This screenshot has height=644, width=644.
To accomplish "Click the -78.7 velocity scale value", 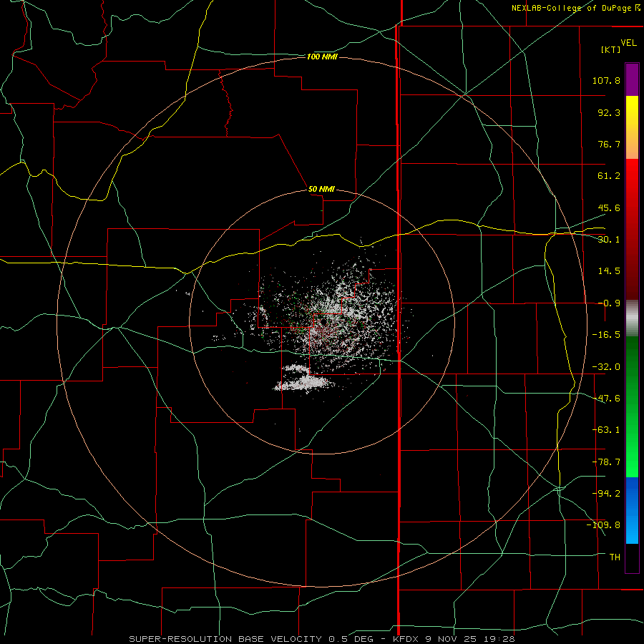I will (x=606, y=462).
